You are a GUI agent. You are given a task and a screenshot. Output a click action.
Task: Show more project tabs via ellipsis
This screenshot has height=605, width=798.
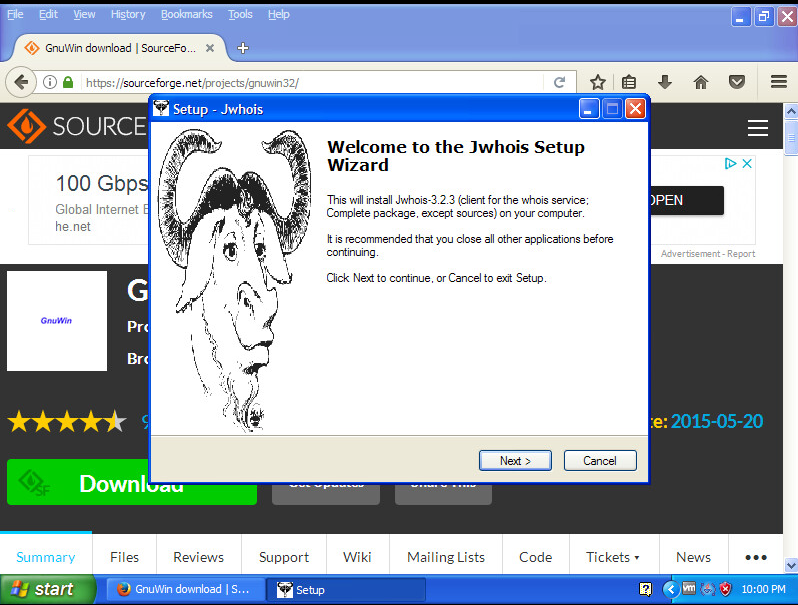click(756, 557)
